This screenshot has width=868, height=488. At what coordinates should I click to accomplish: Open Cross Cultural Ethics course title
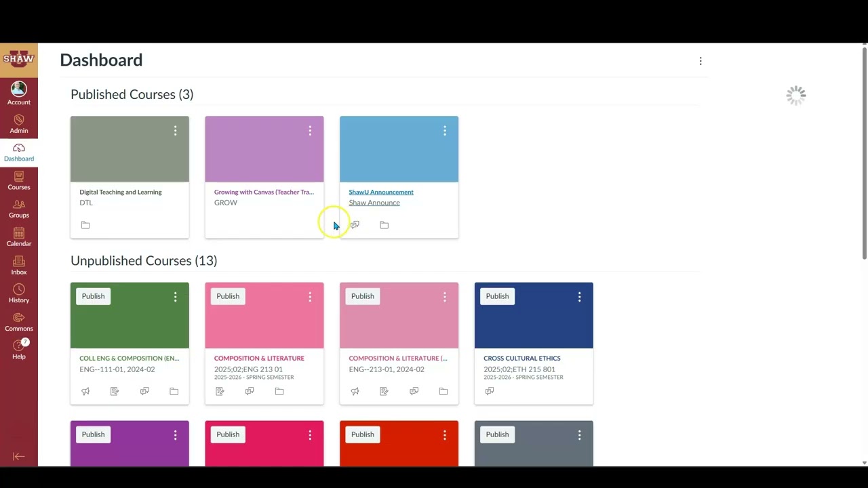click(522, 358)
